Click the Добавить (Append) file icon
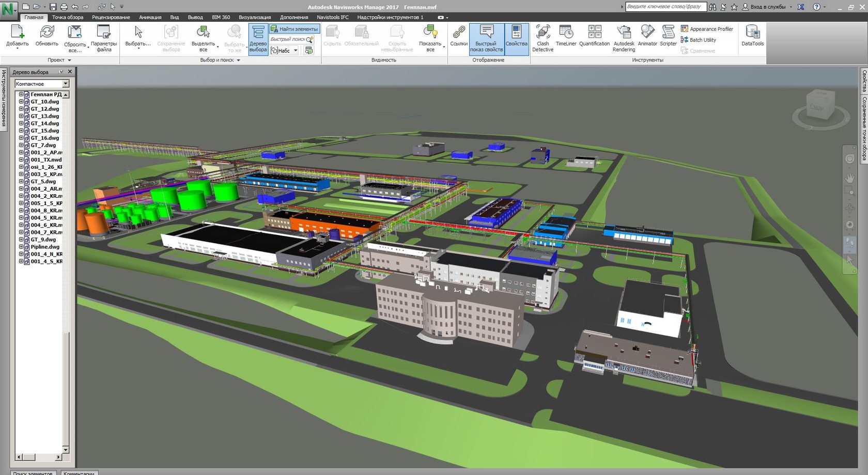This screenshot has width=868, height=475. click(17, 32)
